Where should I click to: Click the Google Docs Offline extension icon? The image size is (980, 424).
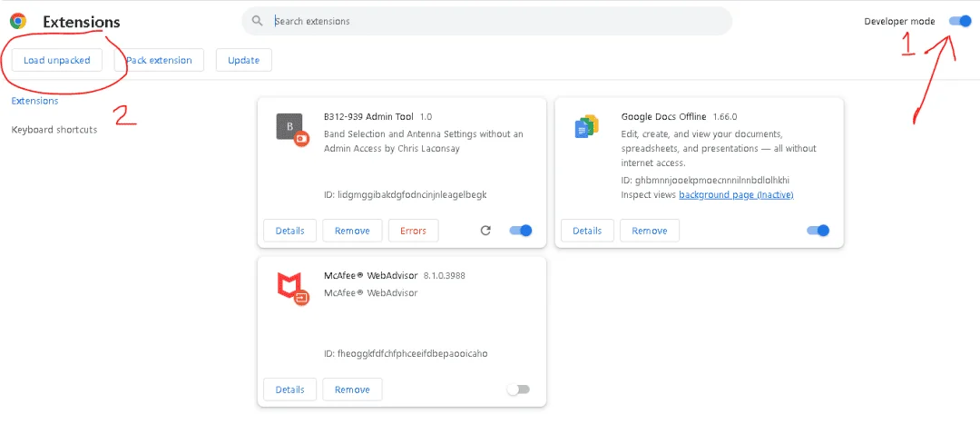587,127
